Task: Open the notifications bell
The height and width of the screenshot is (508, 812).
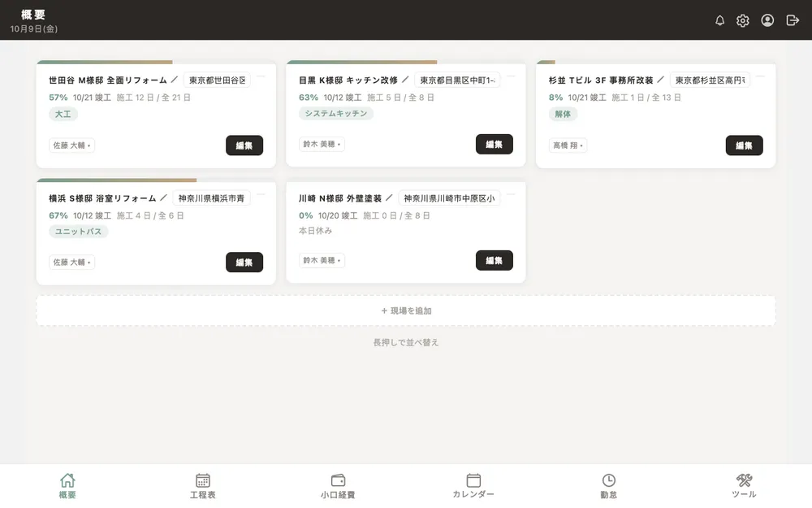Action: tap(719, 20)
